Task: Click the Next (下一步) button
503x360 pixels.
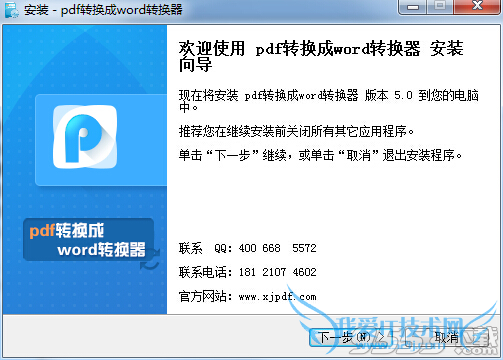Action: point(350,337)
